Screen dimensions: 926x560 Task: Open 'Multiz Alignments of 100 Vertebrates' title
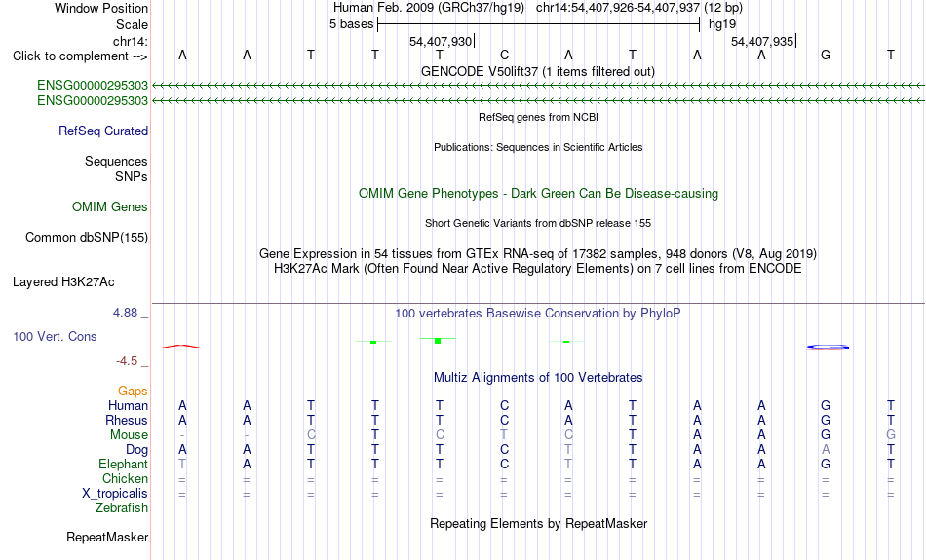tap(538, 378)
